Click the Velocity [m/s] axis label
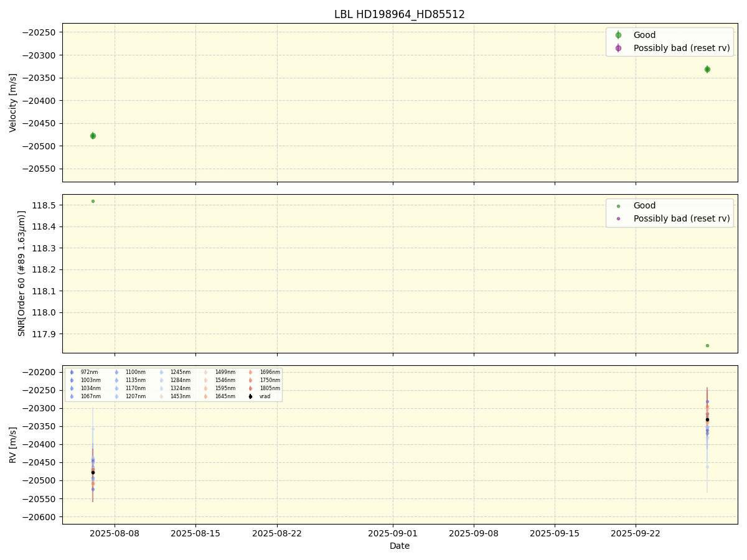Viewport: 747px width, 560px height. click(x=13, y=103)
